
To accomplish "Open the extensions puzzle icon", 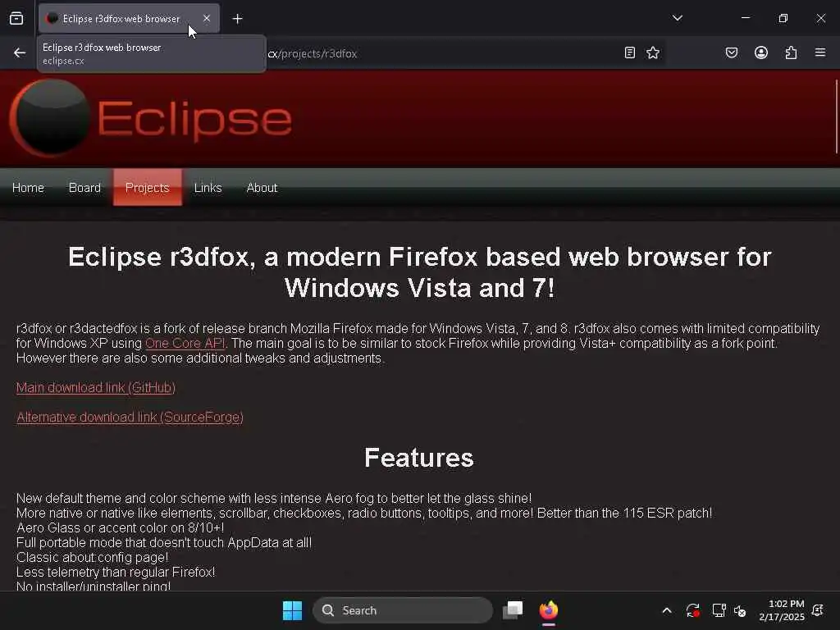I will (x=791, y=52).
